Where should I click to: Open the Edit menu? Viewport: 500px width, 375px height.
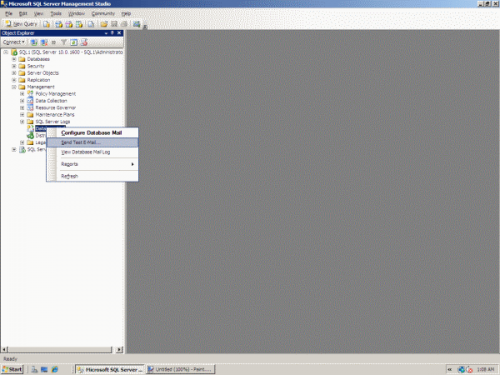tap(23, 14)
